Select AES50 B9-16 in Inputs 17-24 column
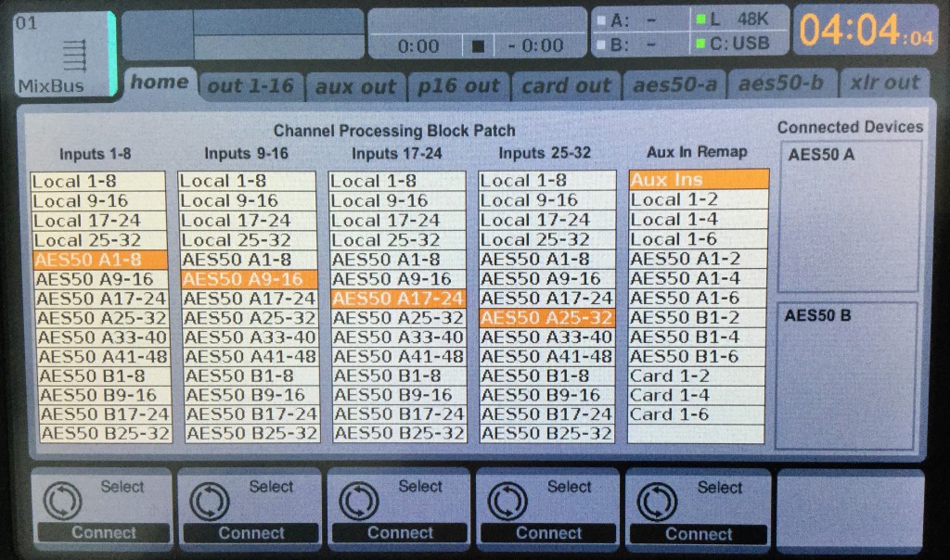The image size is (950, 560). pos(399,395)
